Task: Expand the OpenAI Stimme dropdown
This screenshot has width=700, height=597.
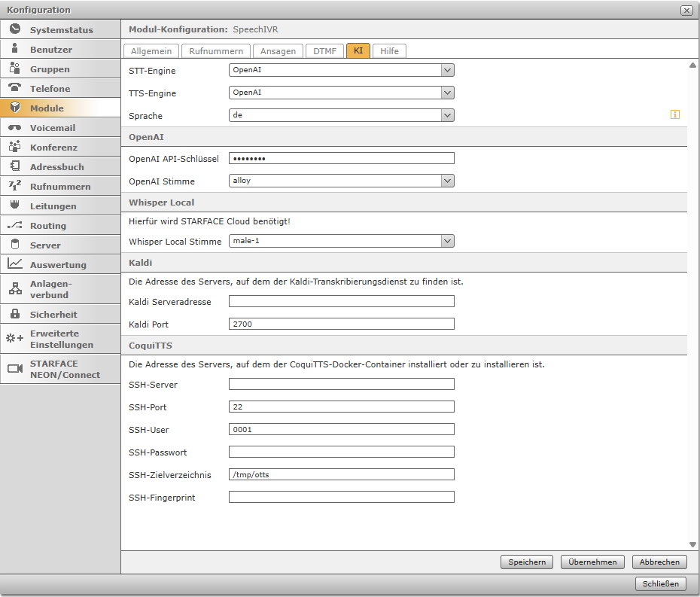Action: (x=447, y=181)
